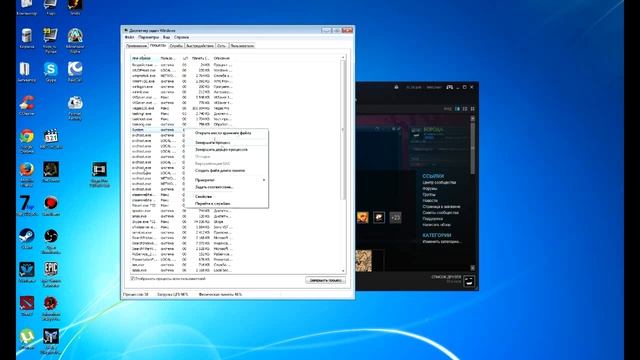Open Поддержка link in Steam

tap(432, 219)
